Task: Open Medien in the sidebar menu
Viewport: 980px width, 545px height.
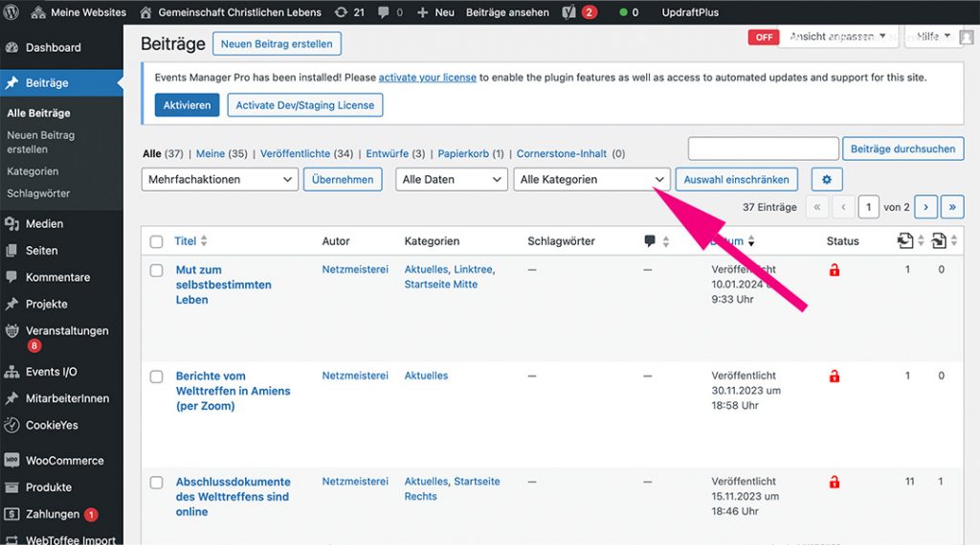Action: coord(44,224)
